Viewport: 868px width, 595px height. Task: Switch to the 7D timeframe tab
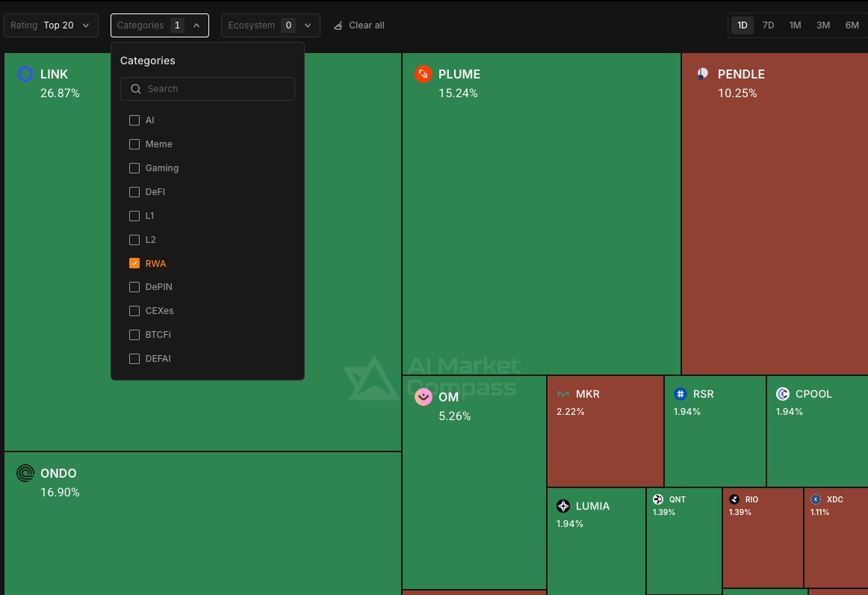769,25
